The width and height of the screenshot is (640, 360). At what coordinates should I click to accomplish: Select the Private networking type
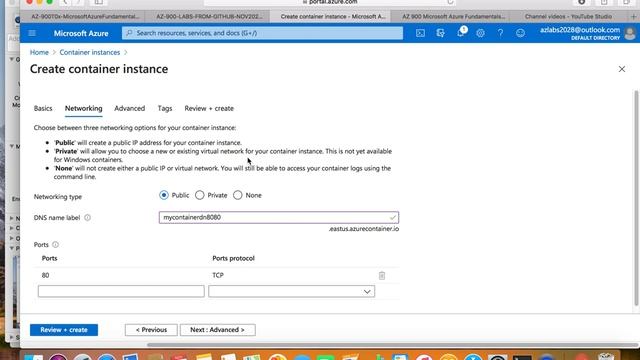pyautogui.click(x=200, y=195)
